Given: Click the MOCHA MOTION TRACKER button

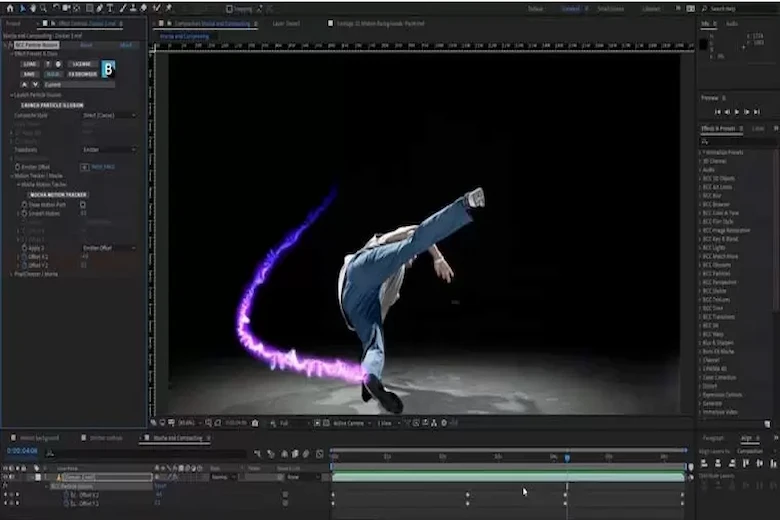Looking at the screenshot, I should [x=58, y=195].
